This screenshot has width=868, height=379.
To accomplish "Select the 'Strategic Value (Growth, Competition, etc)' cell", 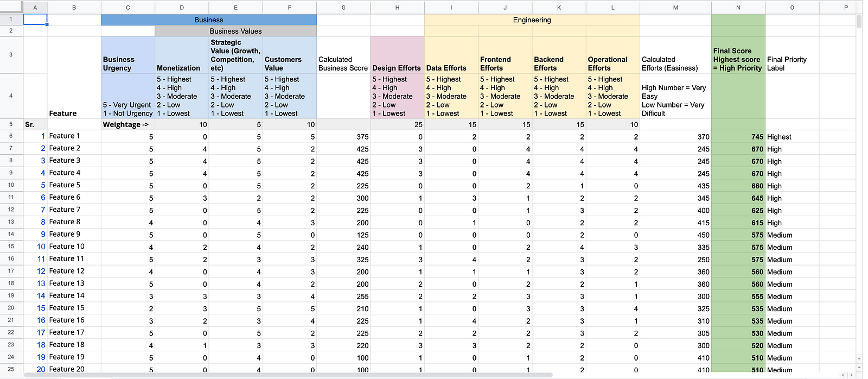I will point(235,55).
